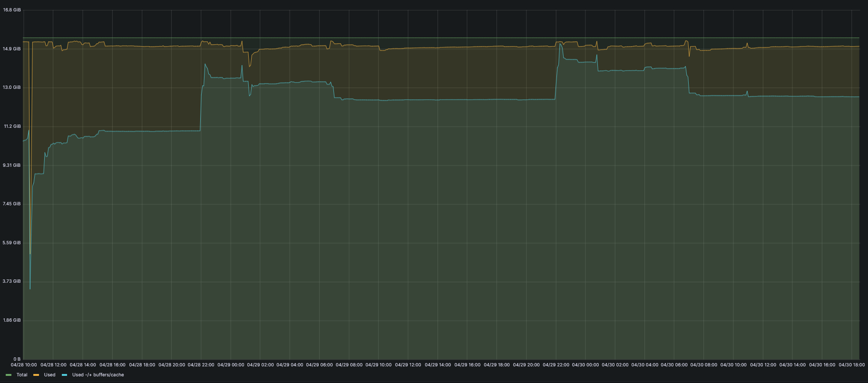Image resolution: width=868 pixels, height=383 pixels.
Task: Toggle the Total series legend label
Action: pyautogui.click(x=22, y=375)
